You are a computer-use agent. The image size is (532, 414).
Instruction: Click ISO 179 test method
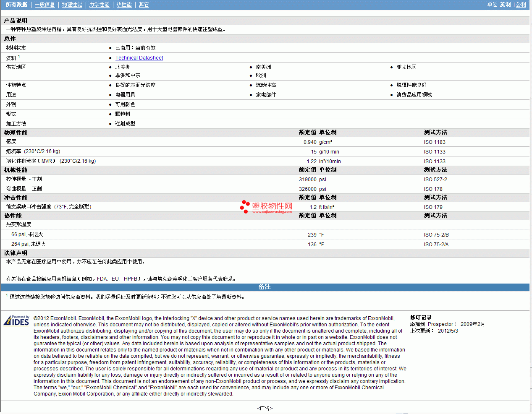point(433,207)
